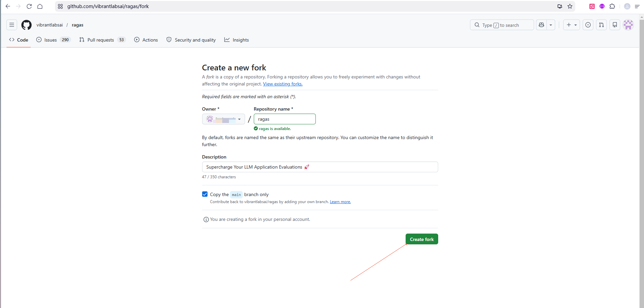Click the 'Create a new fork' heading
Screen dimensions: 644x308
pyautogui.click(x=234, y=68)
